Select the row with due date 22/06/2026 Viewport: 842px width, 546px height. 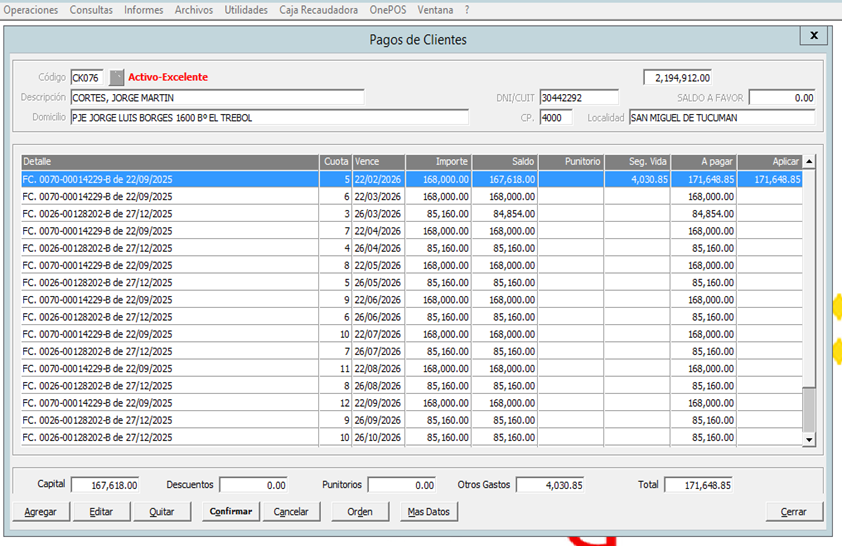pos(412,300)
